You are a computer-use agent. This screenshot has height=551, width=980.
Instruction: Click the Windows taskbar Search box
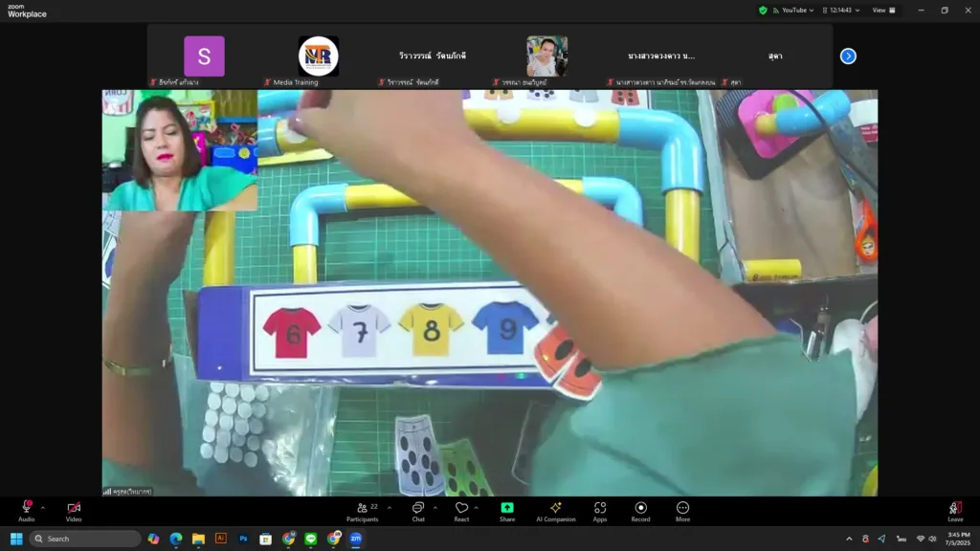pos(86,539)
